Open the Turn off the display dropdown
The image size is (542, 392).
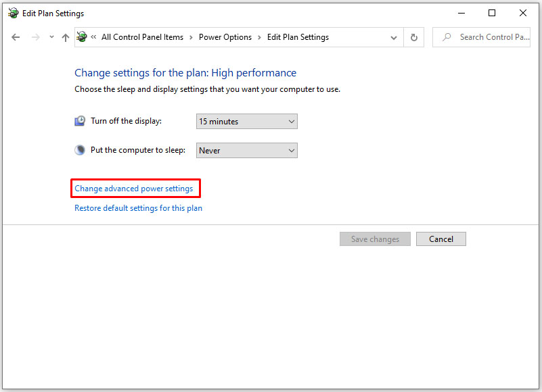click(246, 122)
